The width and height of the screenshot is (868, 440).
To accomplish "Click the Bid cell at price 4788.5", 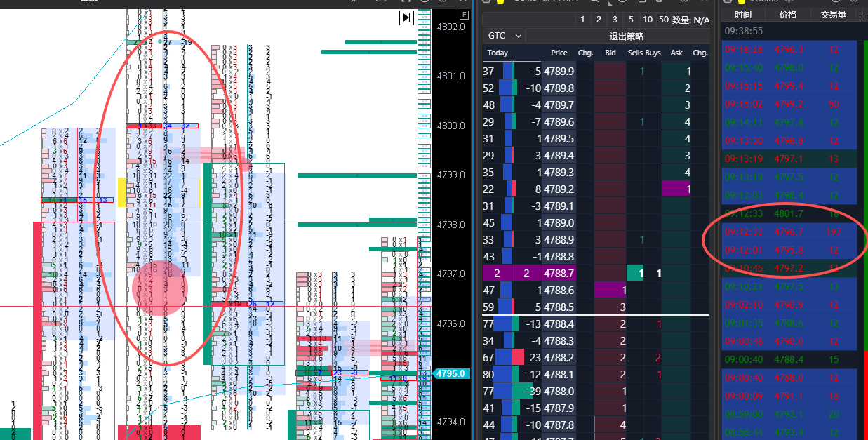I will (610, 307).
